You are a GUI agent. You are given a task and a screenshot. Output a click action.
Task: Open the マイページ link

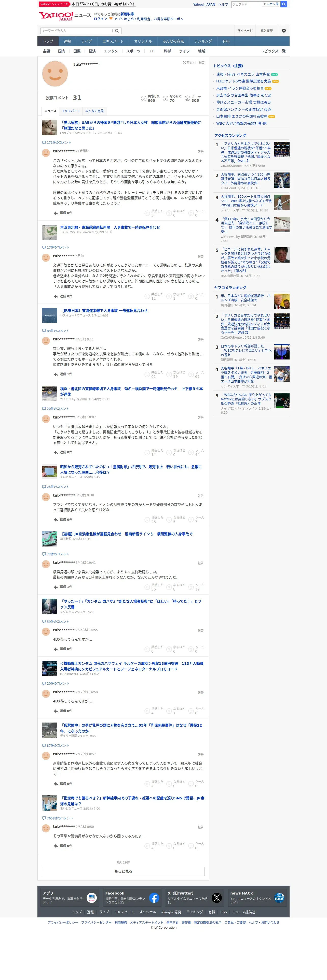pyautogui.click(x=245, y=31)
